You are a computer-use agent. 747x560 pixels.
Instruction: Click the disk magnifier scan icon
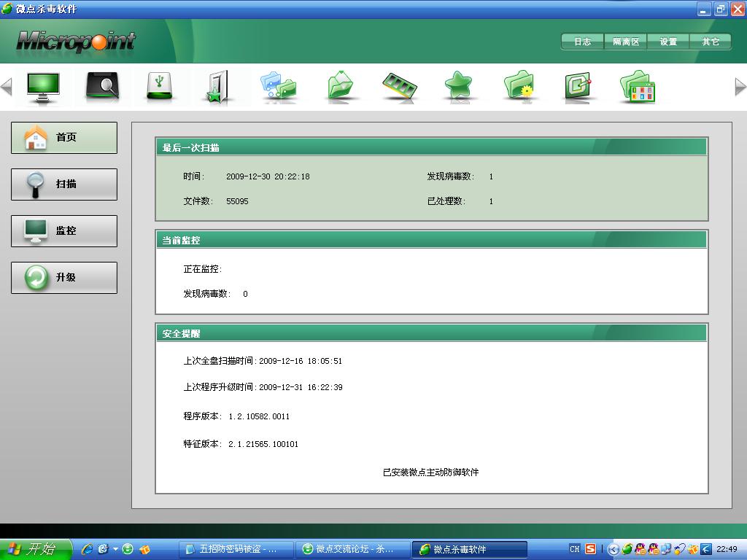coord(102,86)
